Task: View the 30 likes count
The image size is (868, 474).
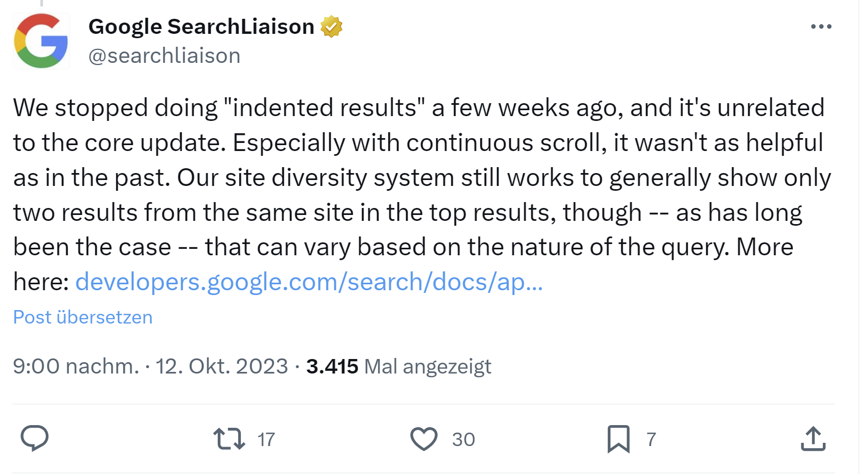Action: tap(463, 439)
